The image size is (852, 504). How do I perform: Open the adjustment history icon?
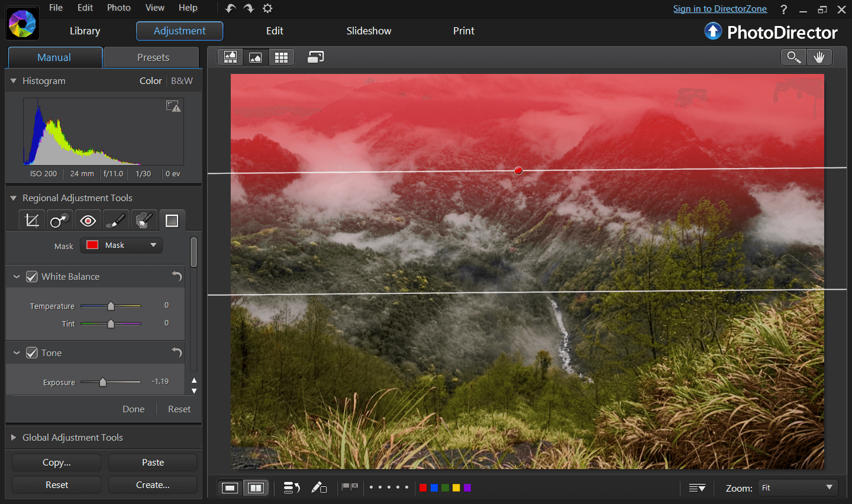(292, 487)
